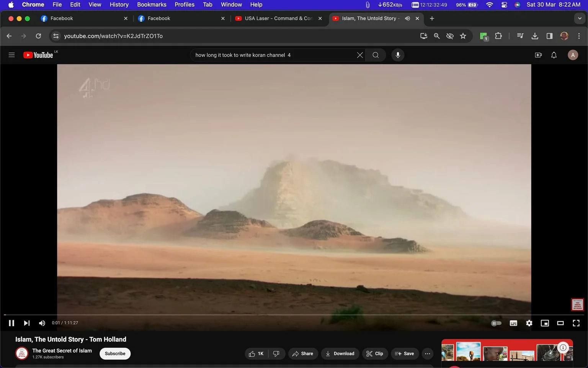Open the player settings gear
The width and height of the screenshot is (588, 368).
click(529, 323)
